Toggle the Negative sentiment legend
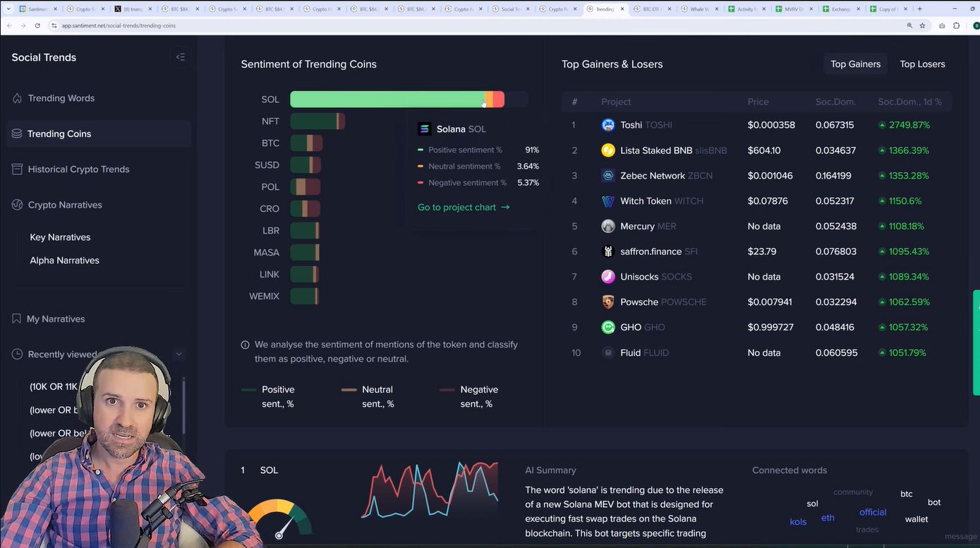Image resolution: width=980 pixels, height=548 pixels. pyautogui.click(x=468, y=396)
